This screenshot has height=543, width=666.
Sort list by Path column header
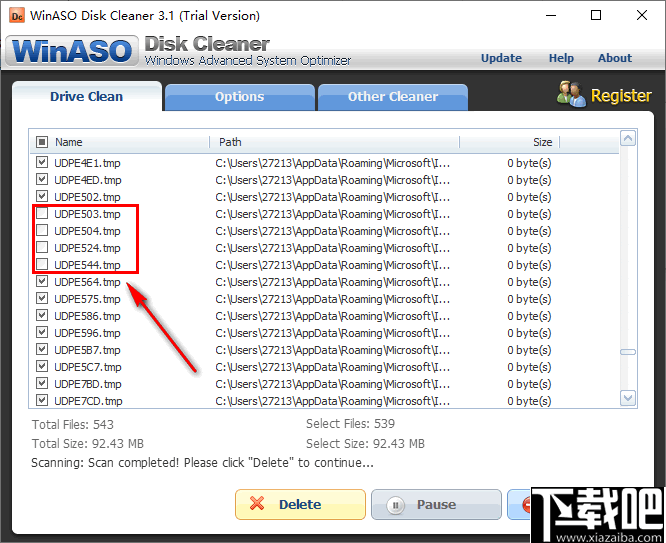[230, 142]
